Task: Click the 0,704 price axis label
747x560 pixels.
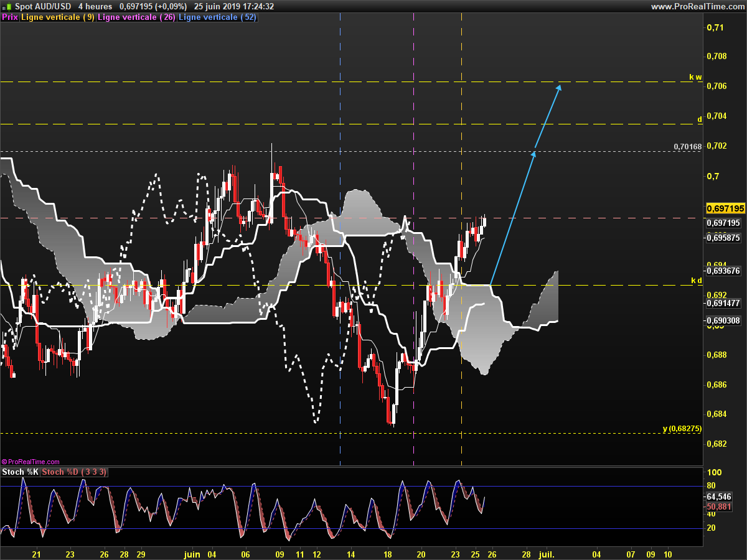Action: (x=718, y=116)
